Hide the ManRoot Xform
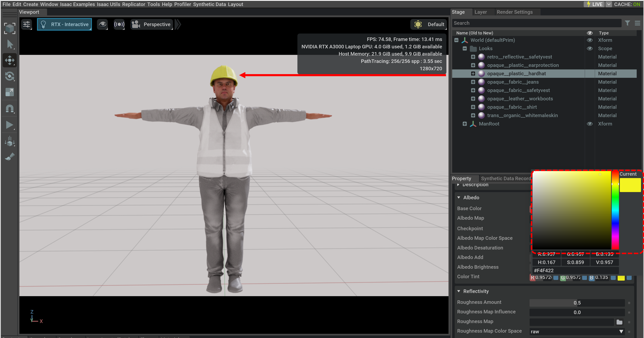Image resolution: width=644 pixels, height=338 pixels. (590, 124)
